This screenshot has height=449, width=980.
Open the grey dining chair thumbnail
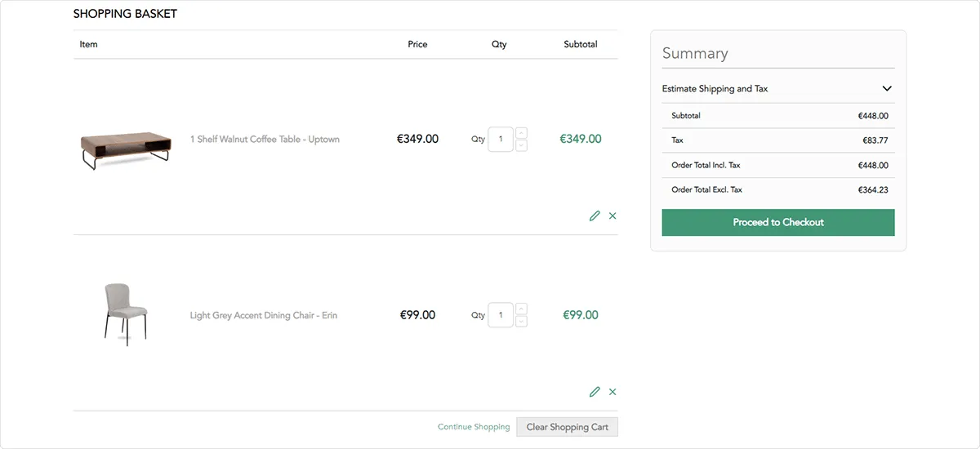(126, 313)
